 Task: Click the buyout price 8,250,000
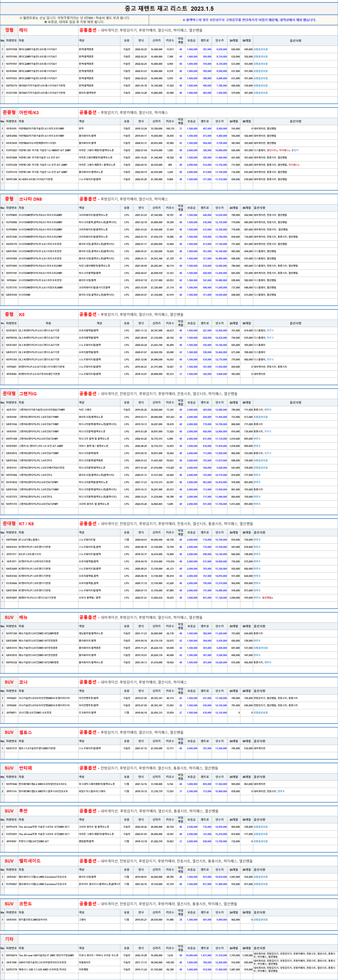tap(222, 49)
